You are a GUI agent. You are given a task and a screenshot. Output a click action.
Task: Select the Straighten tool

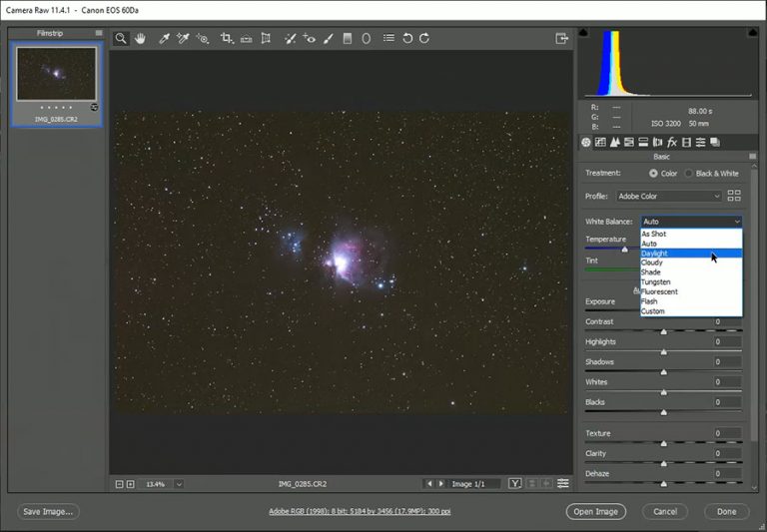pyautogui.click(x=246, y=38)
